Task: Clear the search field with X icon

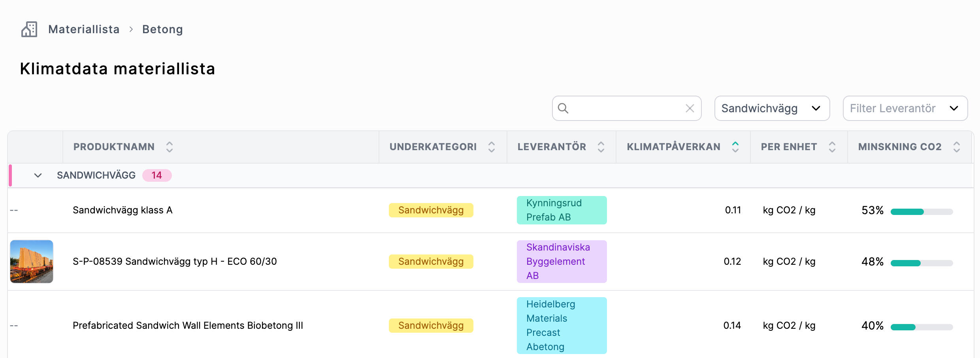Action: (690, 108)
